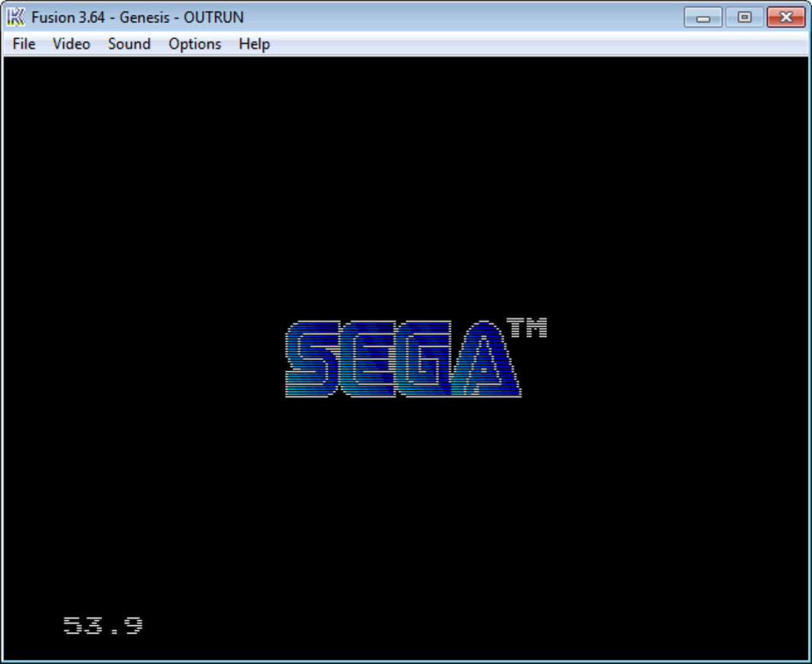Close the Fusion emulator window
812x664 pixels.
786,17
